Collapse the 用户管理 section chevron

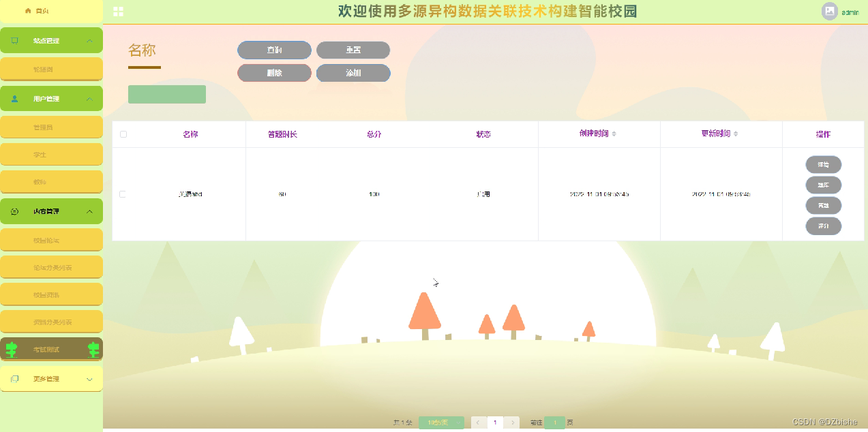pos(89,99)
